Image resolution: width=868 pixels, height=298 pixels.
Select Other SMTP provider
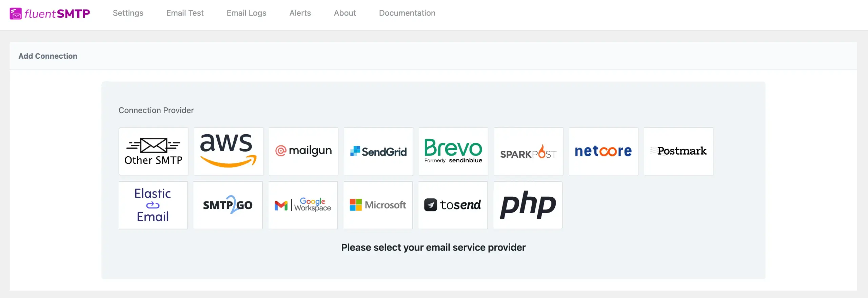(x=153, y=151)
